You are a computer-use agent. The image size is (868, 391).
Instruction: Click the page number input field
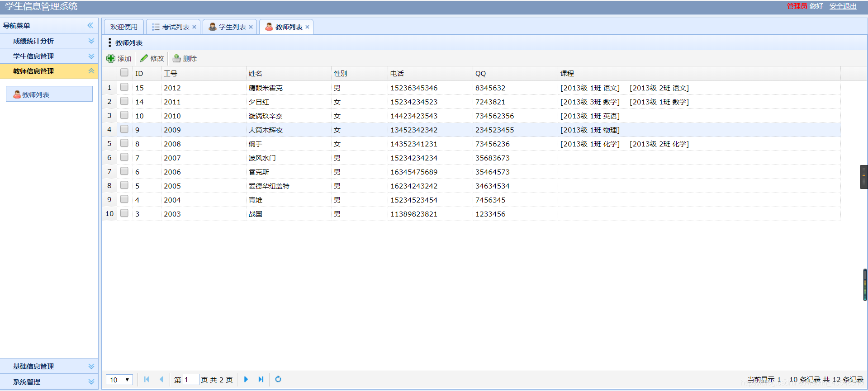[x=190, y=380]
